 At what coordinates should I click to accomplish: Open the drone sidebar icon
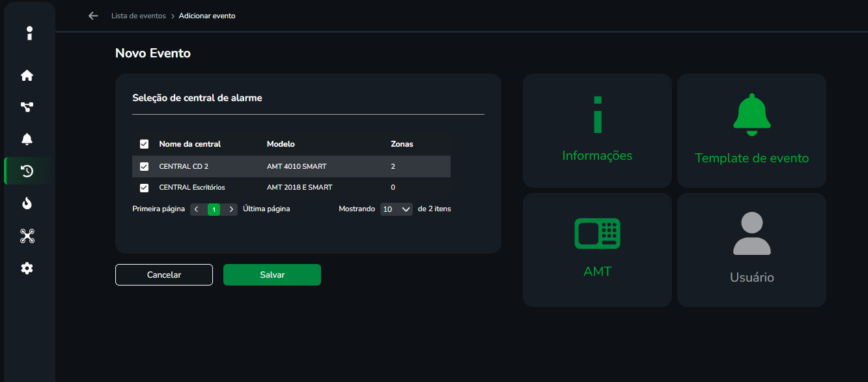(27, 236)
